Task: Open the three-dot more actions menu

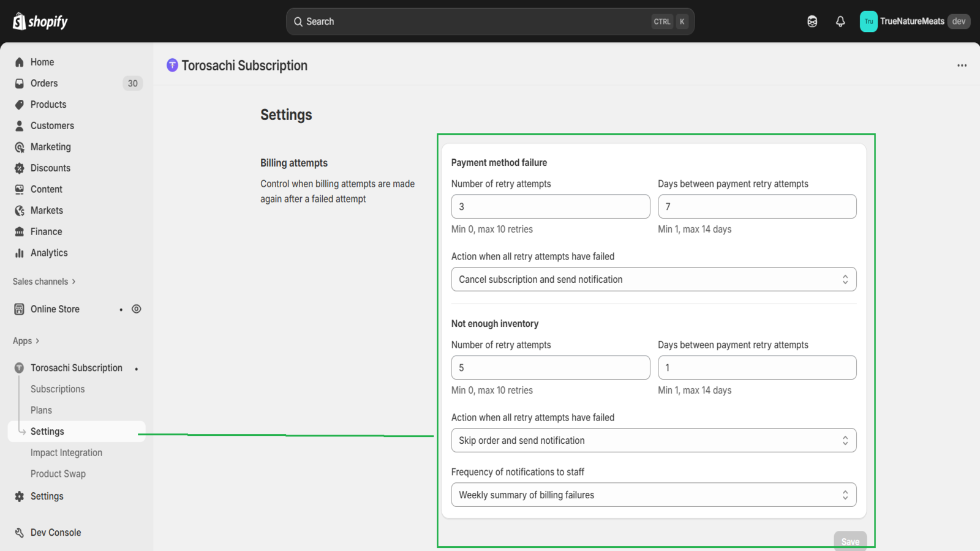Action: 962,66
